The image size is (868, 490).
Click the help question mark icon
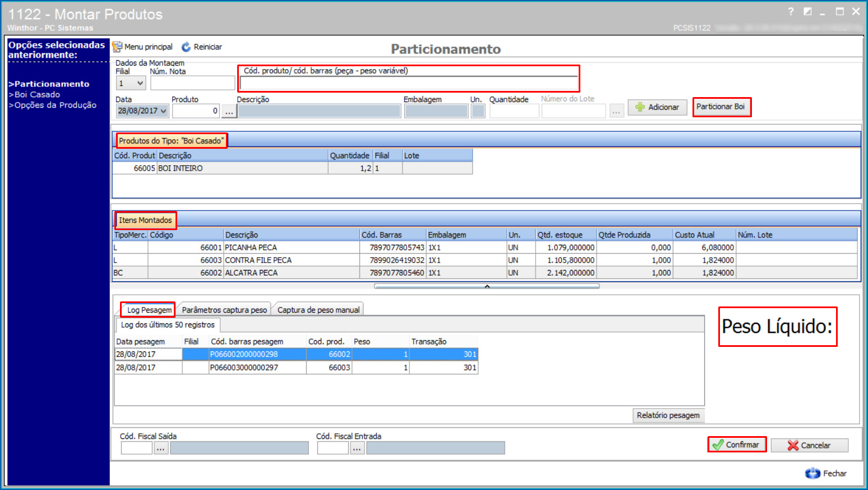click(791, 11)
